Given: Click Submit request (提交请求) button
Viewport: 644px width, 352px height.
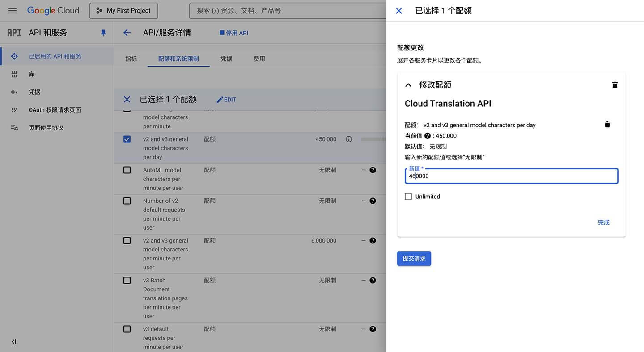Looking at the screenshot, I should (414, 259).
